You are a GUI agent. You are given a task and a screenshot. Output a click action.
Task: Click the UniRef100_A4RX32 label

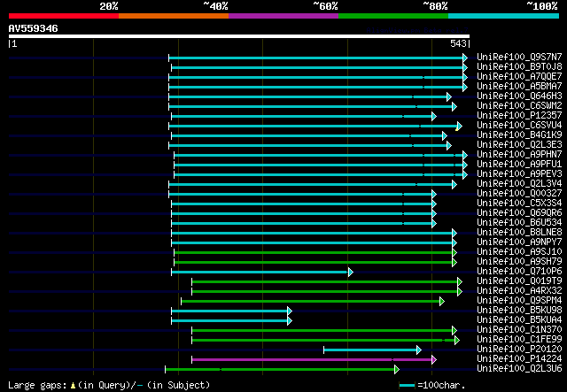coord(519,291)
